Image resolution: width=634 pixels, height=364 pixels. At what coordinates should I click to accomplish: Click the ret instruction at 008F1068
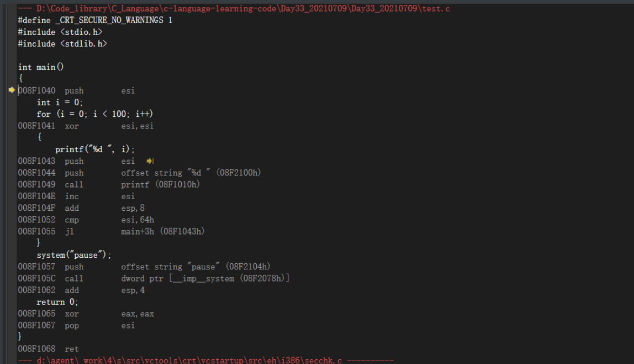[48, 349]
